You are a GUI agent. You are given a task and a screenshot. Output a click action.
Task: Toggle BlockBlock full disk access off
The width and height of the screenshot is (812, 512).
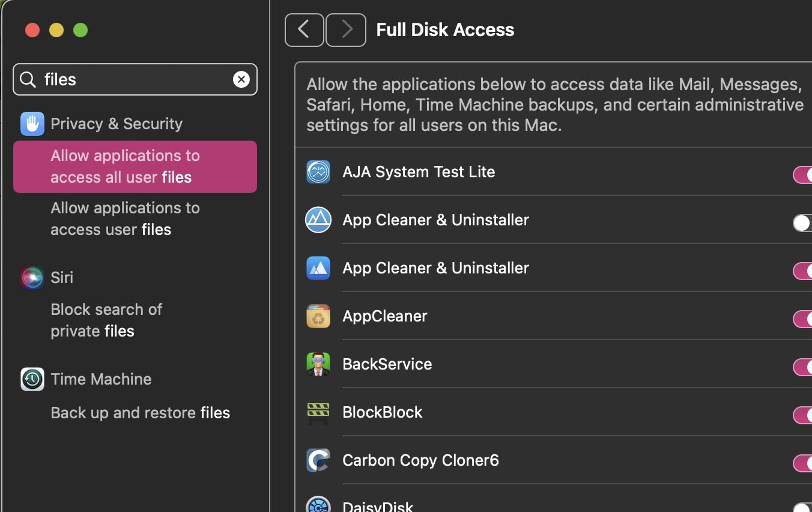point(802,415)
